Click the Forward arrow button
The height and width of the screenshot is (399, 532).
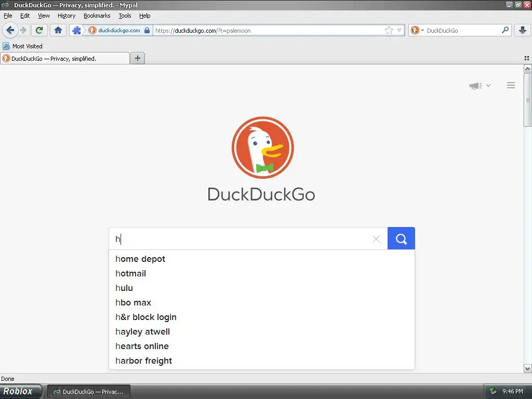[x=23, y=30]
